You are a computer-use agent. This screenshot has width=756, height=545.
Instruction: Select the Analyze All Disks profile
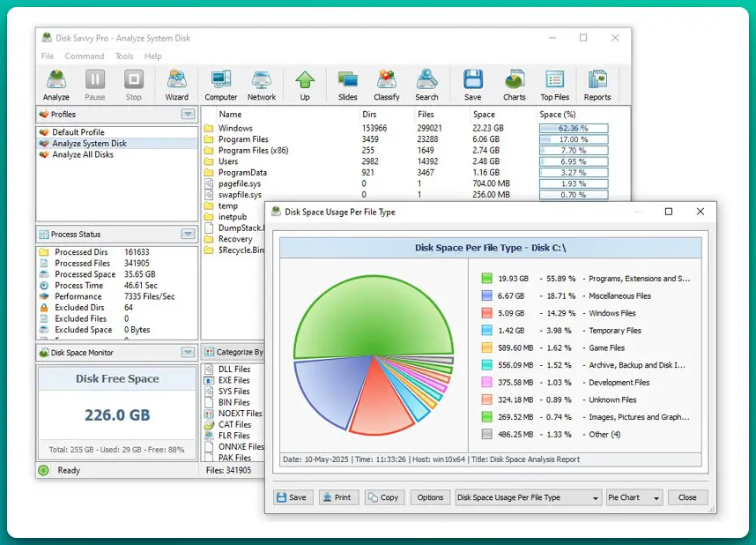[x=83, y=155]
